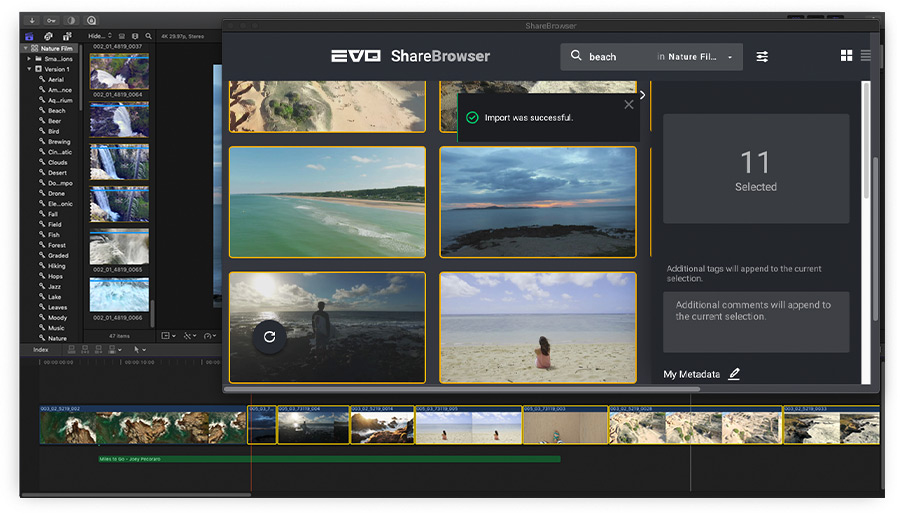Expand the Sma...ions folder triangle

point(29,59)
